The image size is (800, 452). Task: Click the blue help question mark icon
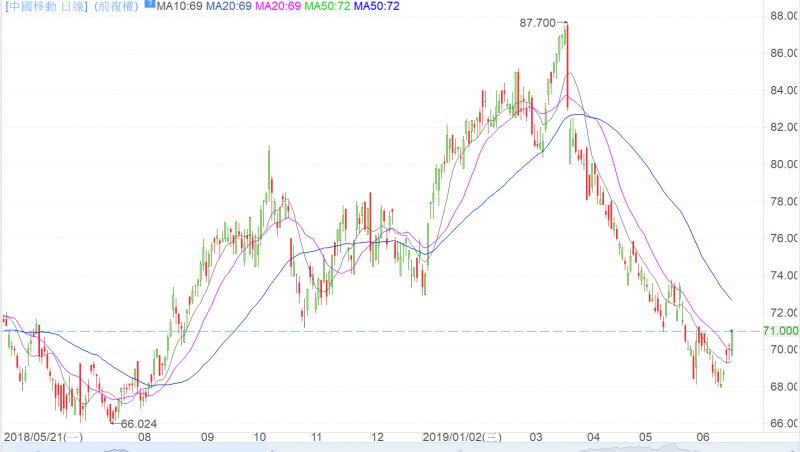(x=149, y=6)
